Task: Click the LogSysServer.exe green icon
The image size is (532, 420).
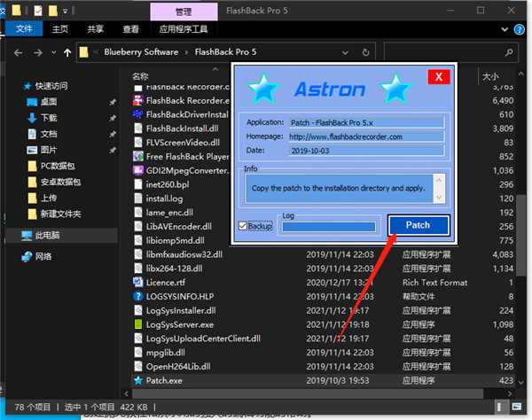Action: pos(137,324)
